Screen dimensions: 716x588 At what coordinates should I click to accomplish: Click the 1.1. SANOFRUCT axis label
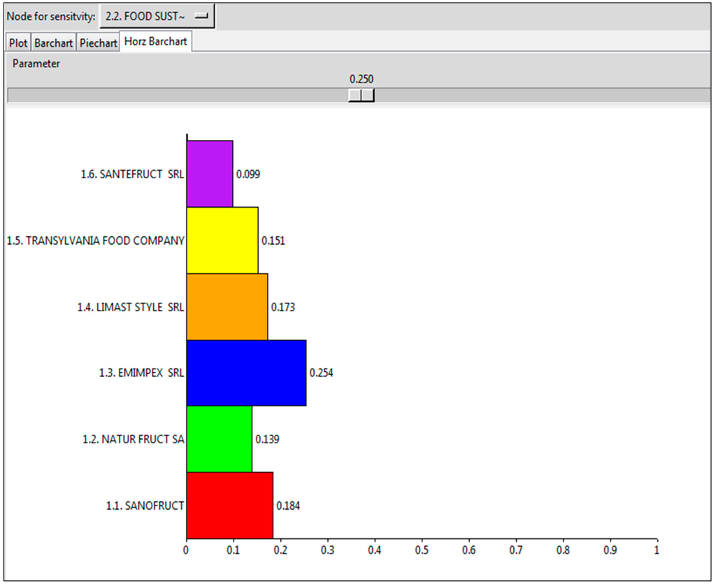point(145,505)
